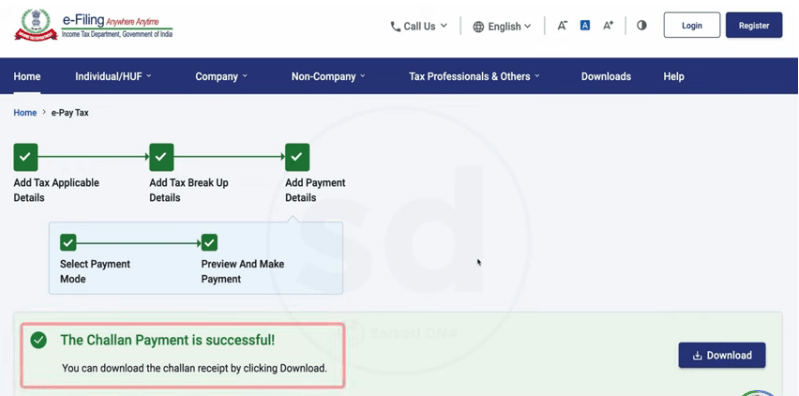Open the Call Us dropdown
The image size is (799, 396).
coord(419,27)
